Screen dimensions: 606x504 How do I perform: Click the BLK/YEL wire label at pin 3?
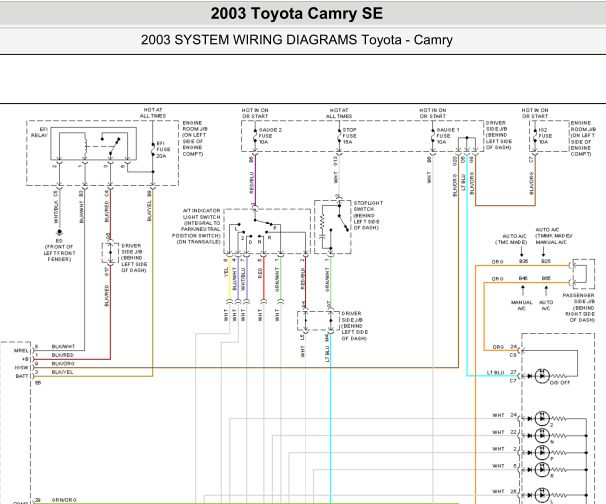(x=62, y=372)
